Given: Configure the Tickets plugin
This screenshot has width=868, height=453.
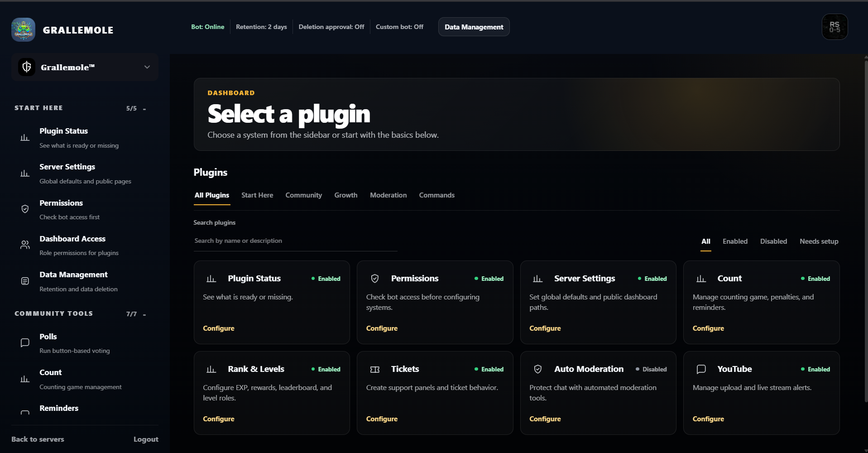Looking at the screenshot, I should 382,419.
